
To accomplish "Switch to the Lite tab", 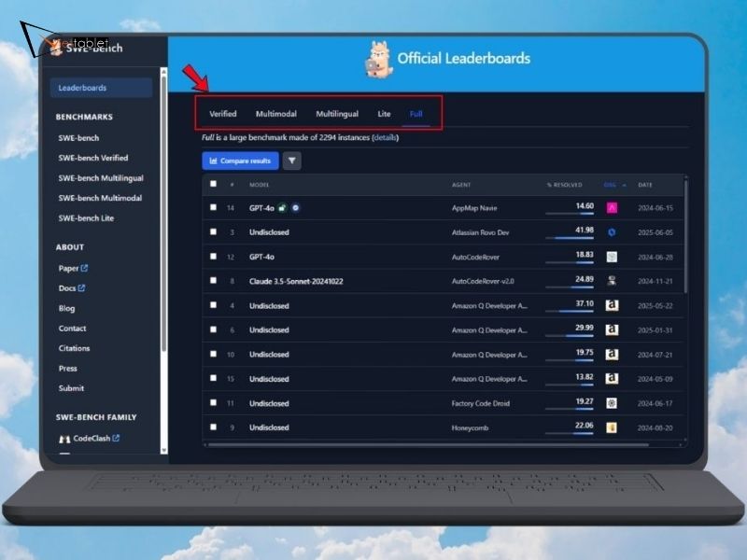I will 384,114.
